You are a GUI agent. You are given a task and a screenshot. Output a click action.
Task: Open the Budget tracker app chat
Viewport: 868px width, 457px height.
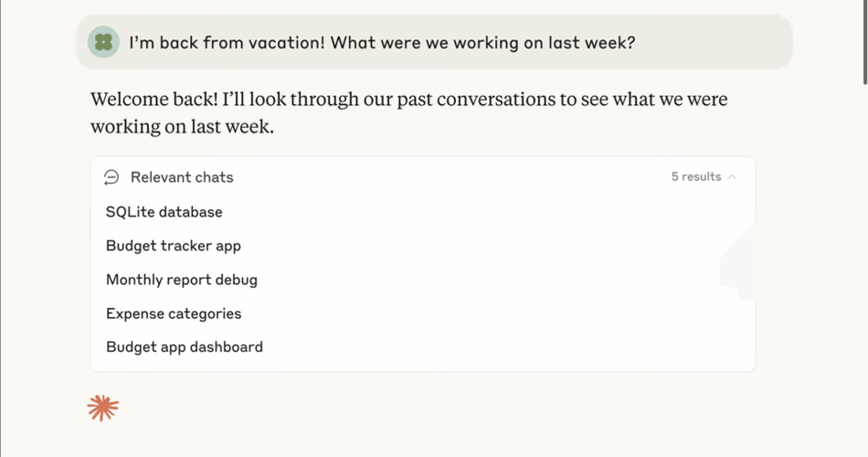(174, 245)
